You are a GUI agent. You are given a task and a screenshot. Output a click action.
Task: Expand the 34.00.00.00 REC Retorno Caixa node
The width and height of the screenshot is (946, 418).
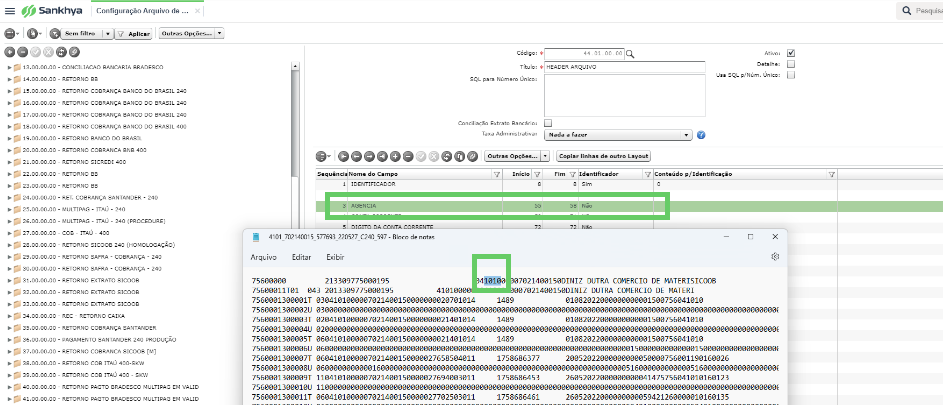[x=10, y=316]
